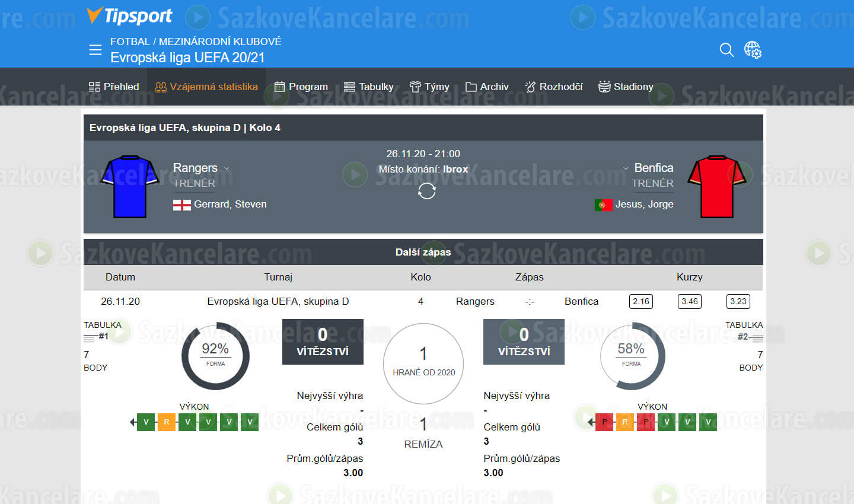Click the Portugal flag beside Jesus

[x=603, y=205]
